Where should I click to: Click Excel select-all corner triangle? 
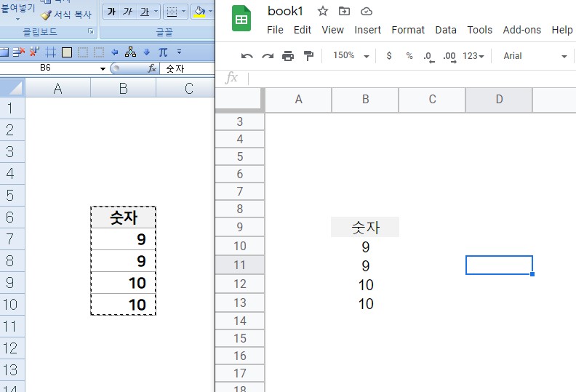12,88
